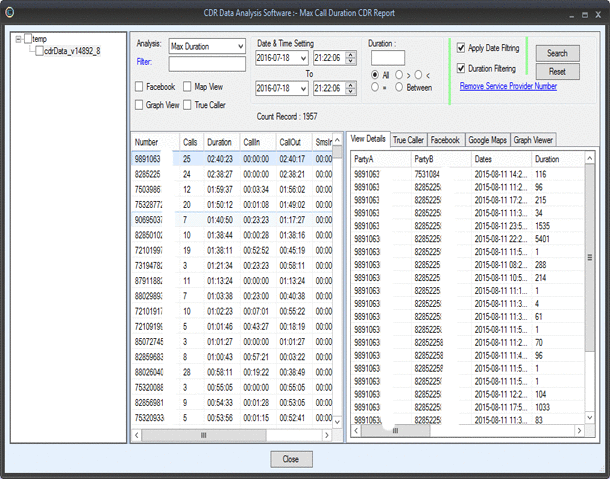The width and height of the screenshot is (610, 479).
Task: Enable the Facebook checkbox
Action: [139, 87]
